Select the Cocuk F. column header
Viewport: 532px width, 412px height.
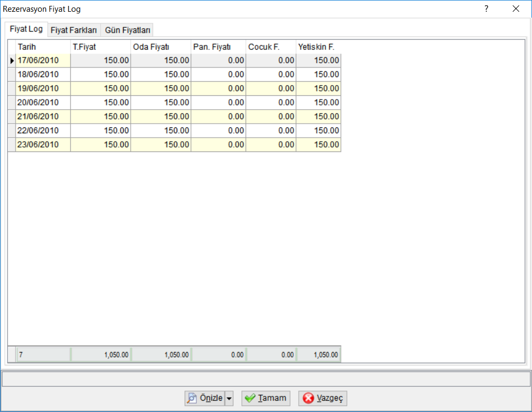271,47
